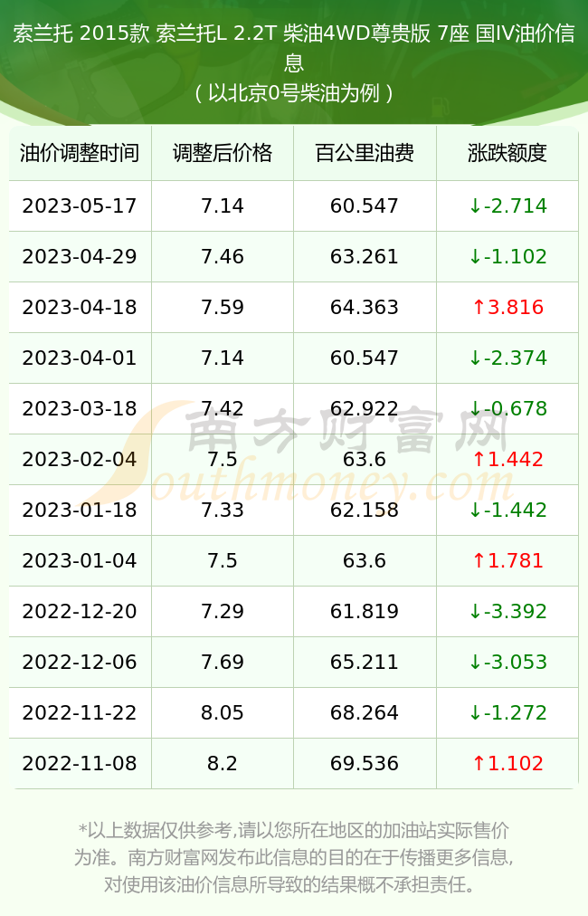Select the date 2022-12-20 cell
Viewport: 588px width, 916px height.
[x=80, y=611]
